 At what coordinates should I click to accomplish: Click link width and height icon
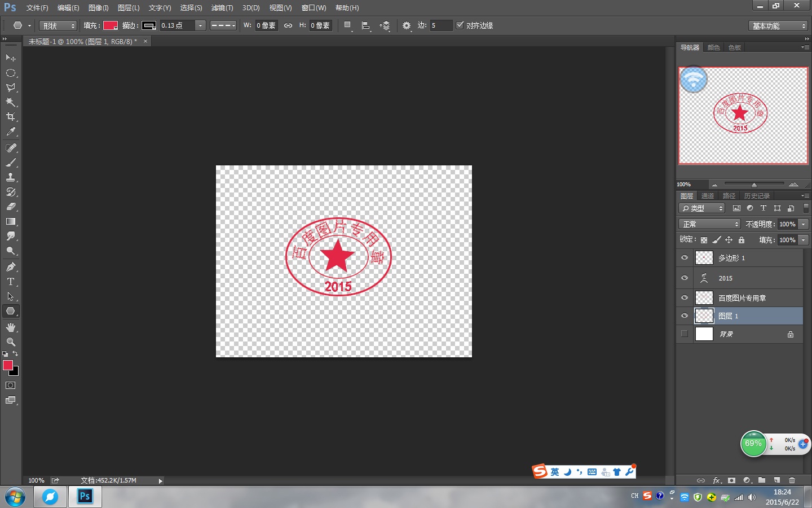(288, 25)
